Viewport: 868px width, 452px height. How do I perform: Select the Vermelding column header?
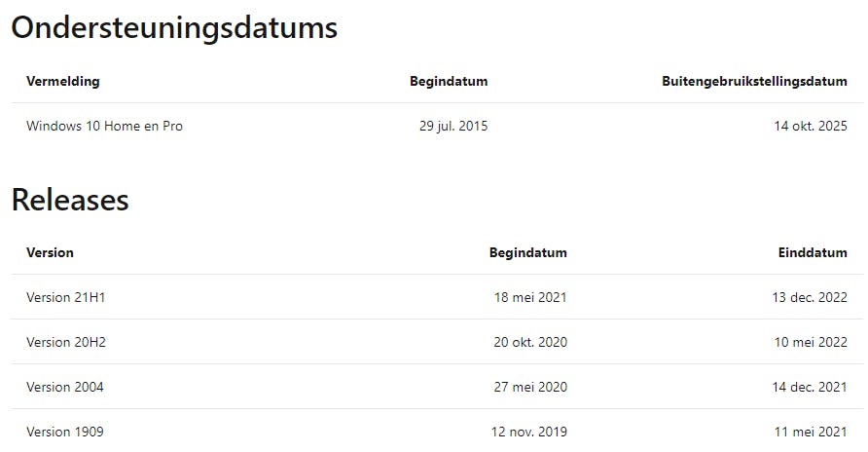[62, 81]
